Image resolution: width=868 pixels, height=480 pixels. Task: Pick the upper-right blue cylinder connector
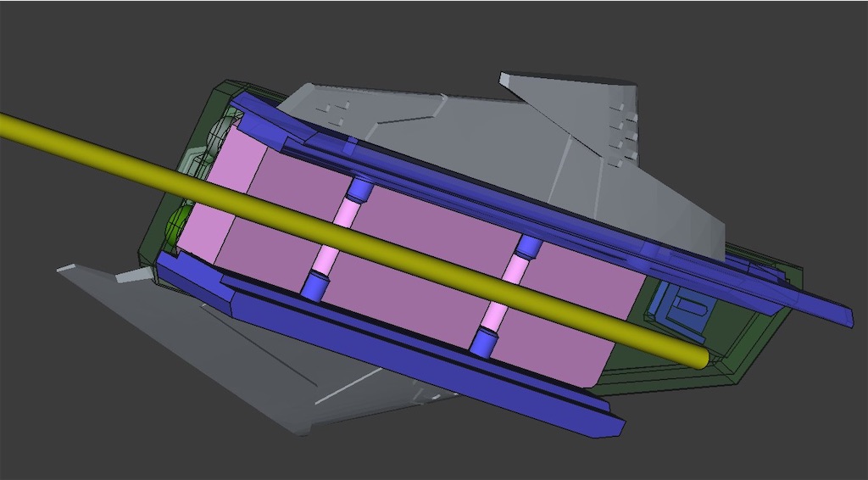pyautogui.click(x=529, y=247)
